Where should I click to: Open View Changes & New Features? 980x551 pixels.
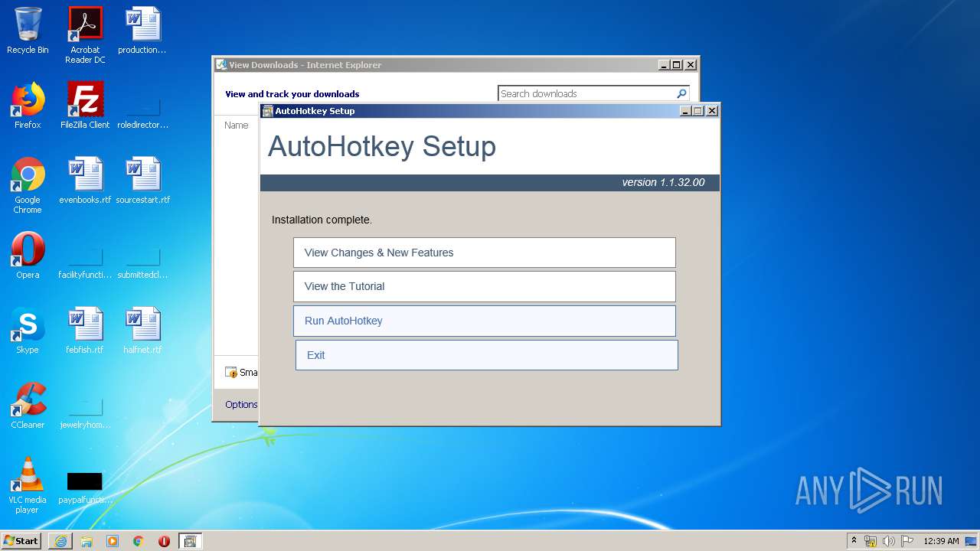[x=484, y=253]
